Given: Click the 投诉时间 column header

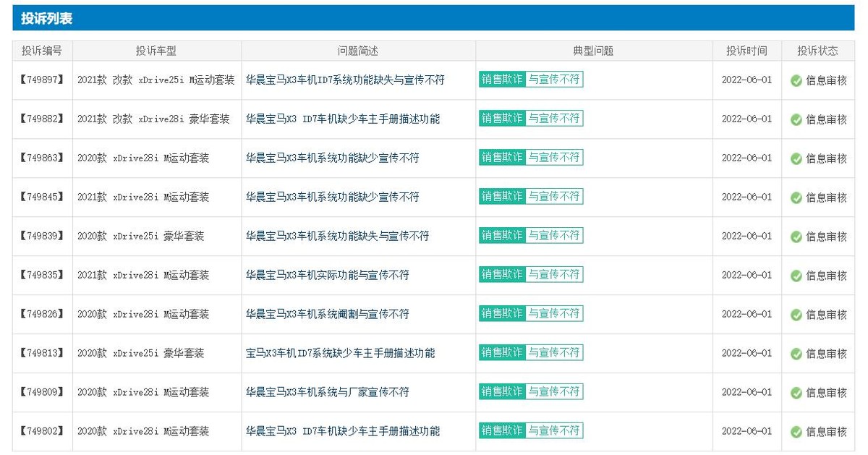Looking at the screenshot, I should (746, 51).
